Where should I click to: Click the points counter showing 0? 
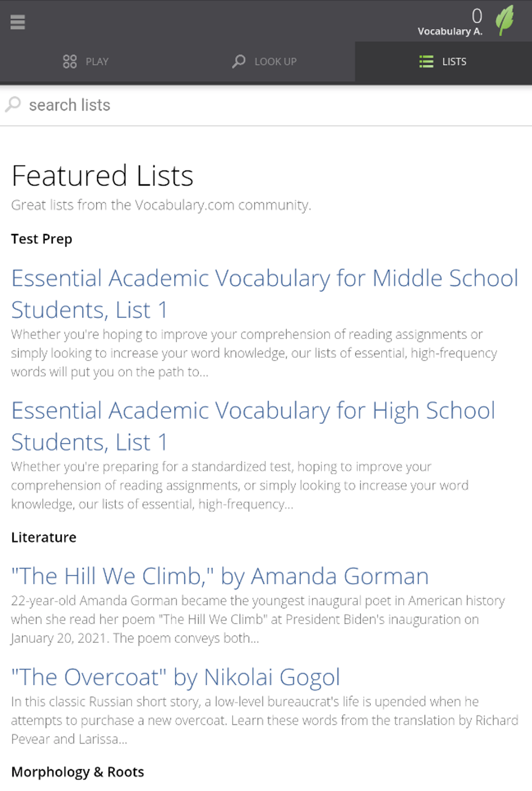[477, 16]
